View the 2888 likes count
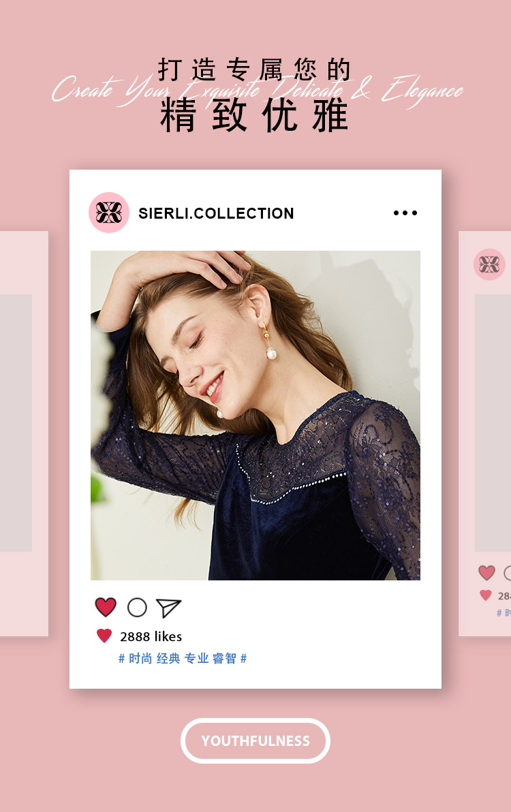 [151, 636]
